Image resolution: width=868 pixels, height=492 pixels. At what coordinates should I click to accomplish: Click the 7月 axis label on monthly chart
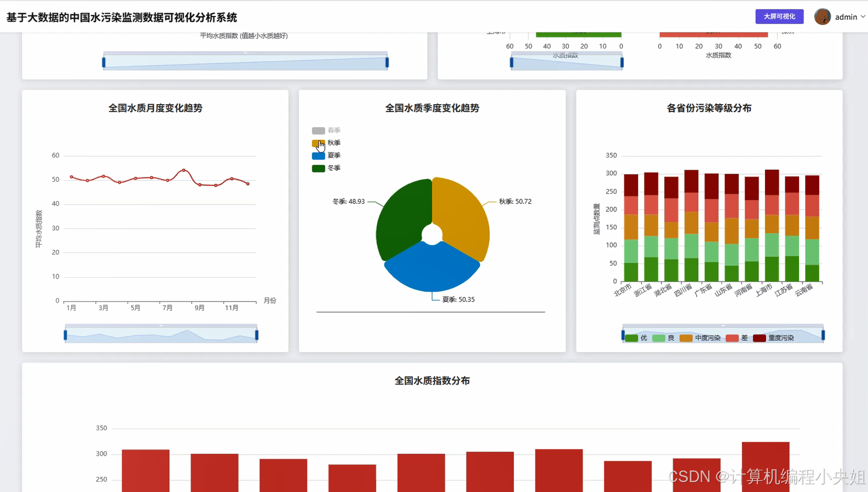pos(167,308)
